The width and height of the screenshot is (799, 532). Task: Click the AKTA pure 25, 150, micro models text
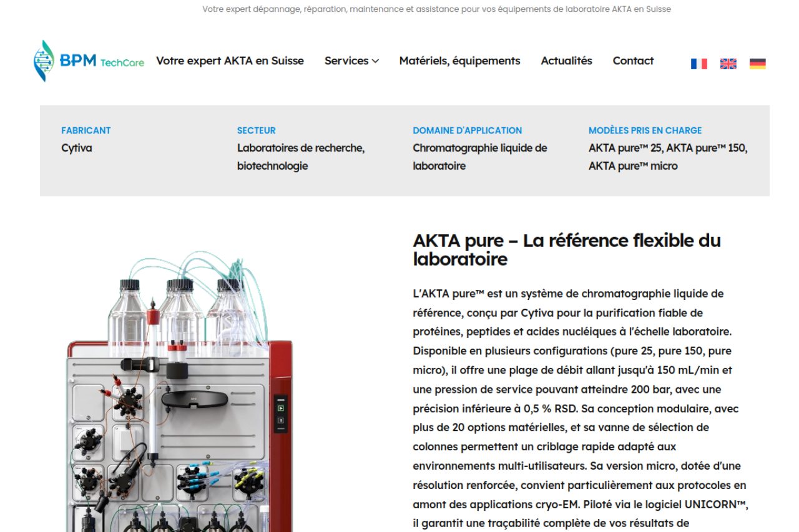[x=668, y=157]
